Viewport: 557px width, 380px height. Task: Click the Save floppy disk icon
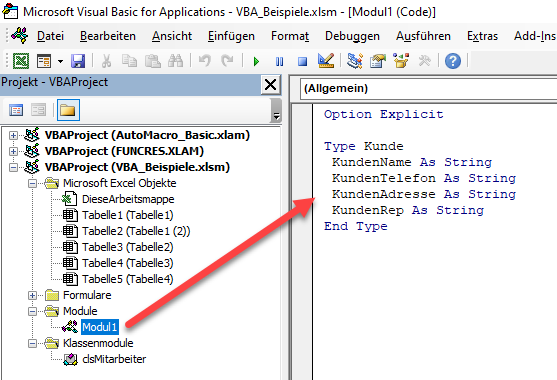[x=78, y=61]
